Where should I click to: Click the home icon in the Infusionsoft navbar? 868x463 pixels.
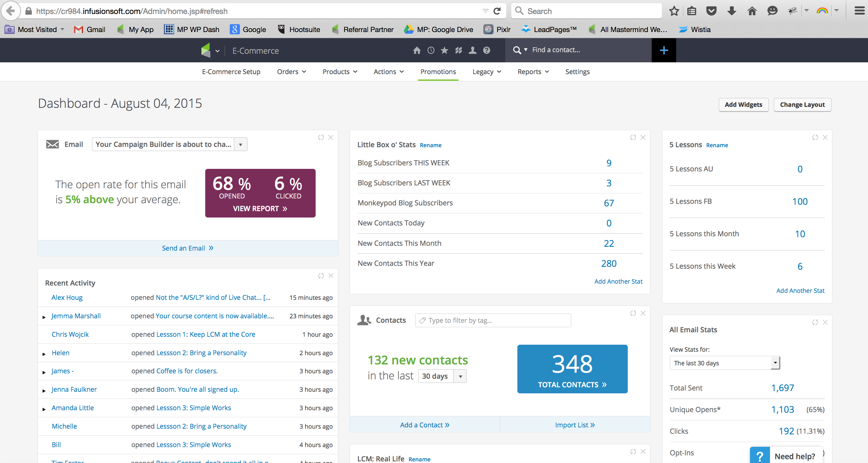tap(417, 50)
